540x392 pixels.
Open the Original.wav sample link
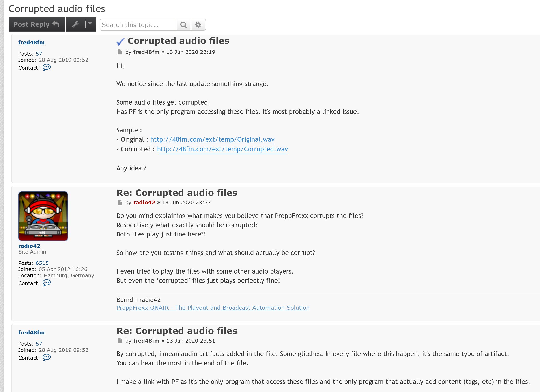pos(212,139)
